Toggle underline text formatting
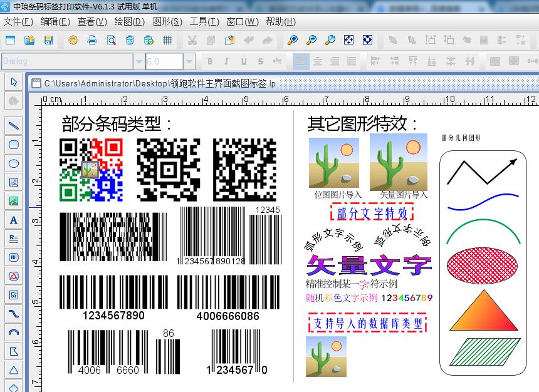539x392 pixels. click(244, 61)
